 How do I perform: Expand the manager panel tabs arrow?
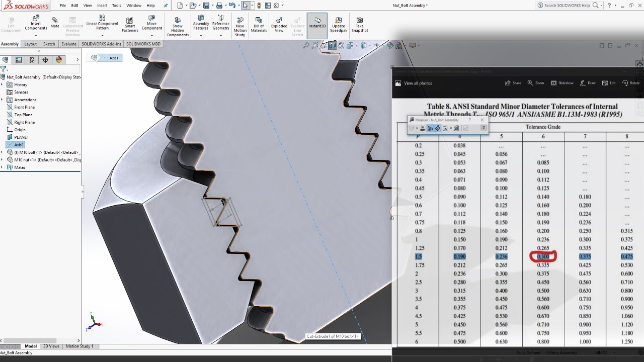(x=77, y=59)
